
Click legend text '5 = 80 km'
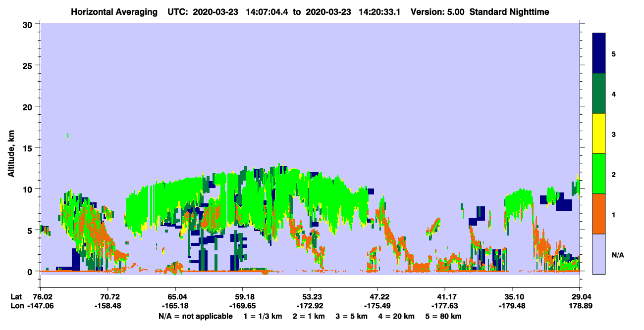click(444, 316)
